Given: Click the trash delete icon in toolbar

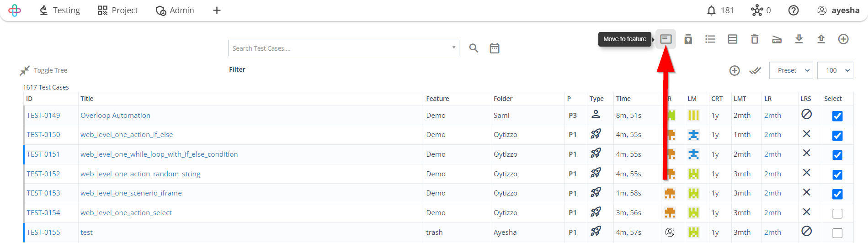Looking at the screenshot, I should pos(755,39).
